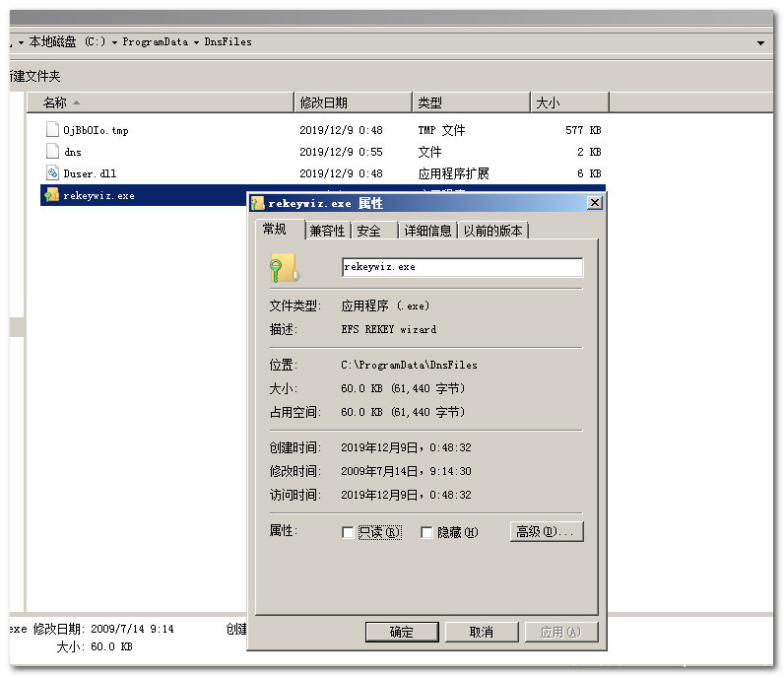Click the 577 KB size cell
Screen dimensions: 784x677
583,130
